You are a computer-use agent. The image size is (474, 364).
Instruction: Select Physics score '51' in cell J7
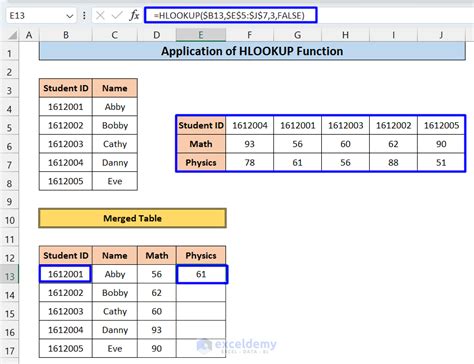click(441, 163)
